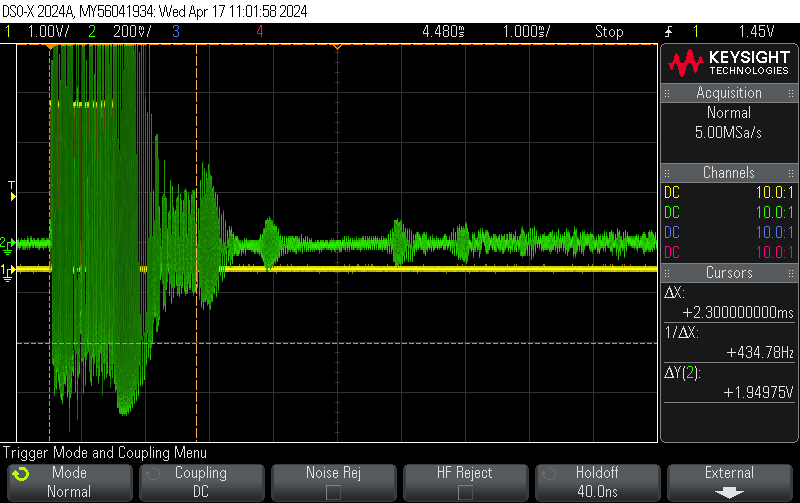Toggle channel 3 in the top bar
Viewport: 800px width, 503px height.
(175, 32)
